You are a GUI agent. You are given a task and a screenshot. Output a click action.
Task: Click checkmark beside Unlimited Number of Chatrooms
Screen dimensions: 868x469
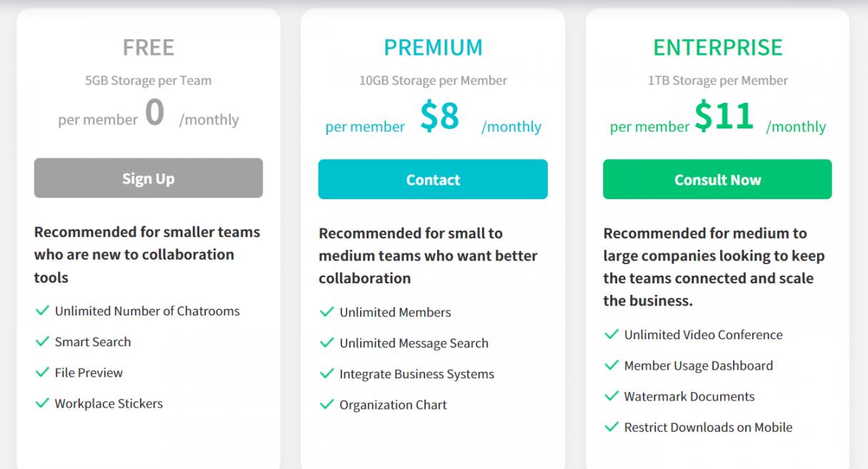coord(42,311)
